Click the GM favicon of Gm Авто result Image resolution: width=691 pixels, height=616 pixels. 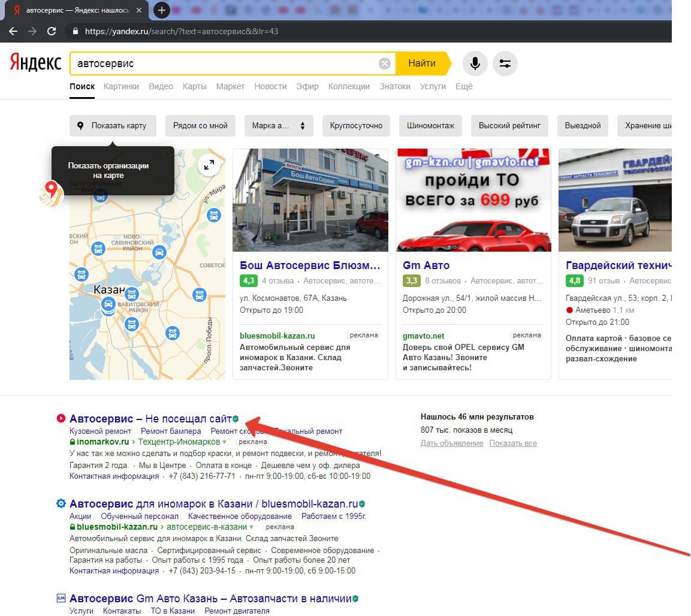(x=61, y=598)
